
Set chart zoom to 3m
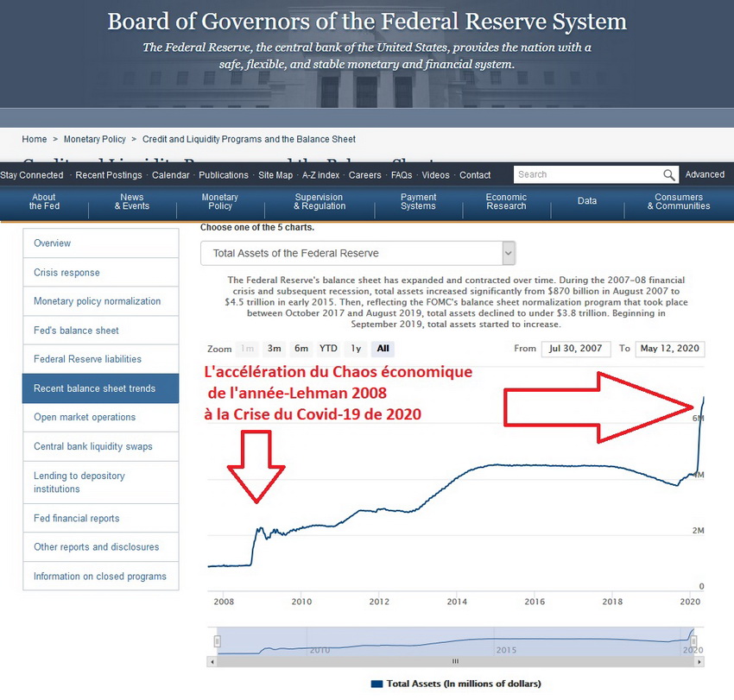coord(275,349)
